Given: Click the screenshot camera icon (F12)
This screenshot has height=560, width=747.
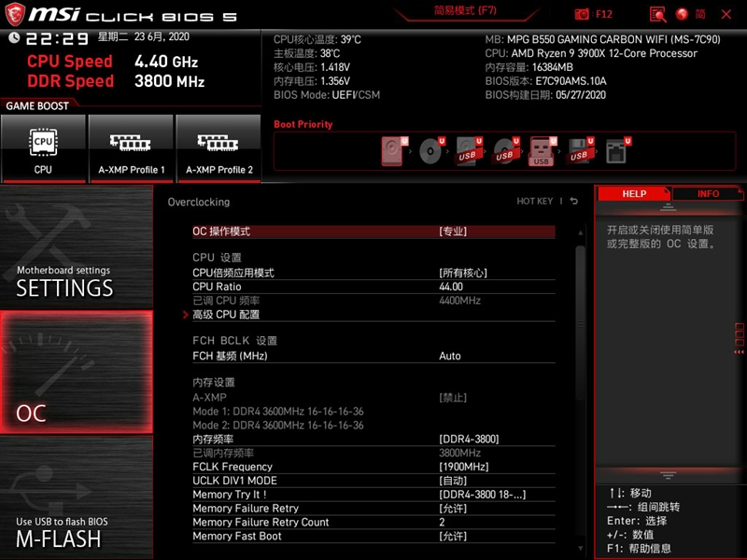Looking at the screenshot, I should [580, 14].
